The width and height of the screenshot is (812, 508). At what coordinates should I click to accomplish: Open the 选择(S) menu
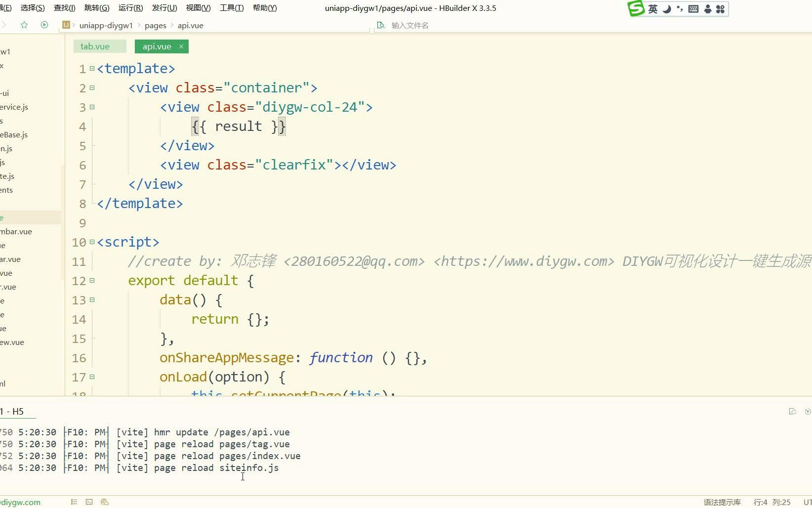(33, 8)
